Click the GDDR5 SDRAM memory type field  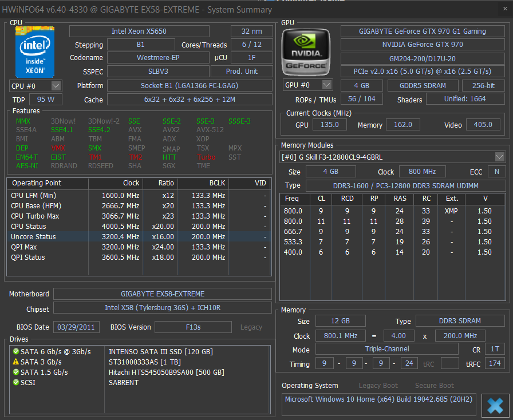click(423, 86)
